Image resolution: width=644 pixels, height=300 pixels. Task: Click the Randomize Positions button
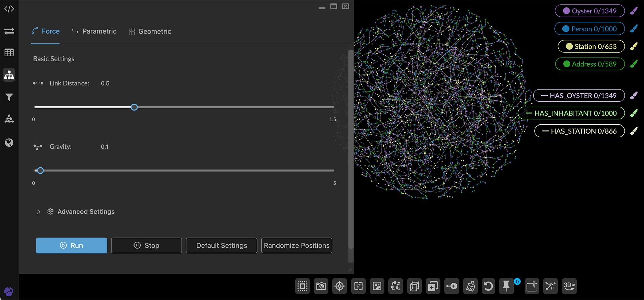(x=297, y=246)
